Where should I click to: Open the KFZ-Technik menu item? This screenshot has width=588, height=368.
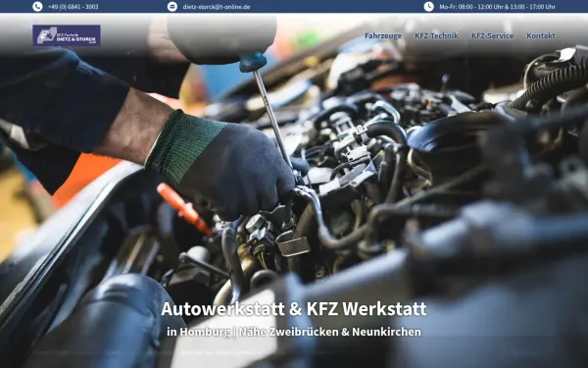[x=436, y=35]
